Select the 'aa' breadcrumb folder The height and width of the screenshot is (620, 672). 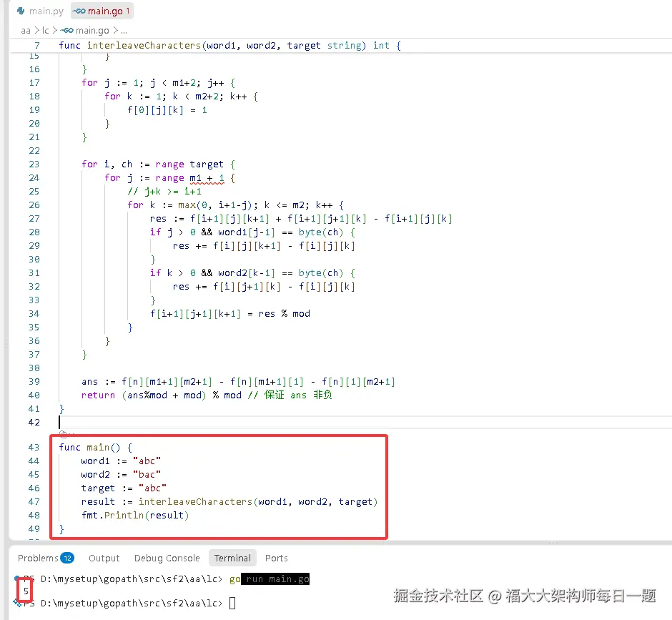[x=26, y=31]
